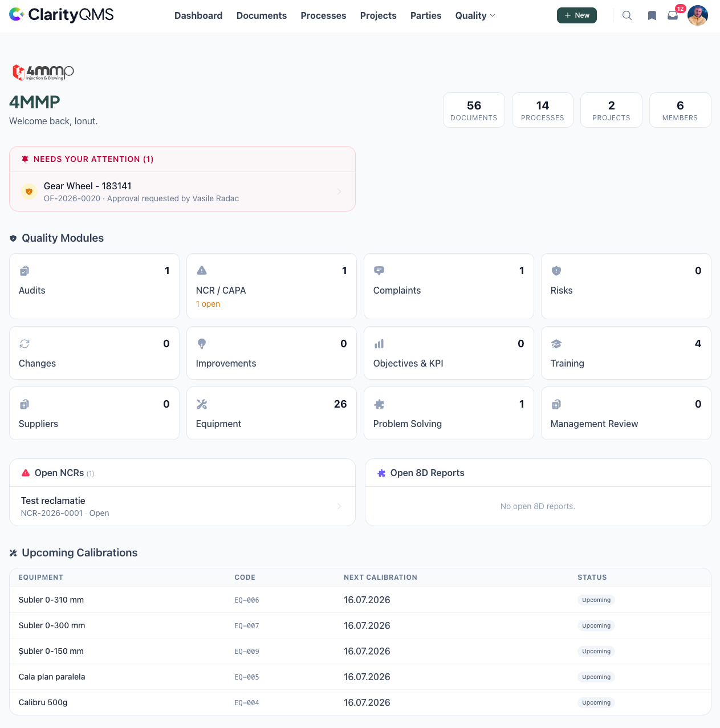The width and height of the screenshot is (720, 728).
Task: Select the Calibru 500g row
Action: (x=360, y=702)
